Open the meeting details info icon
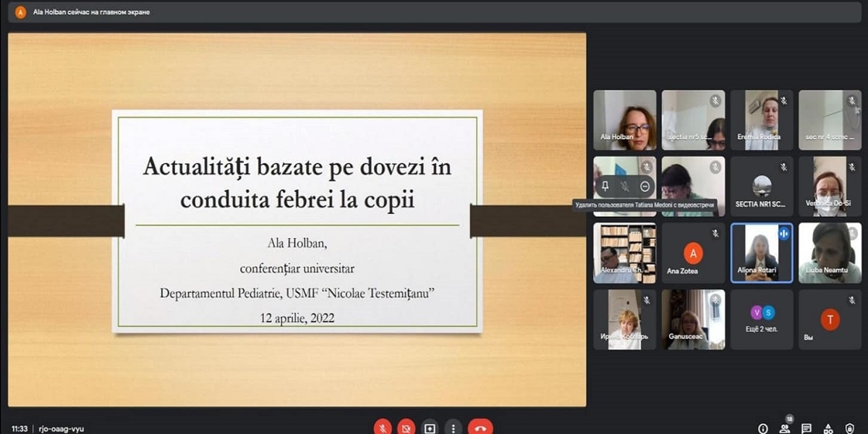 (762, 428)
